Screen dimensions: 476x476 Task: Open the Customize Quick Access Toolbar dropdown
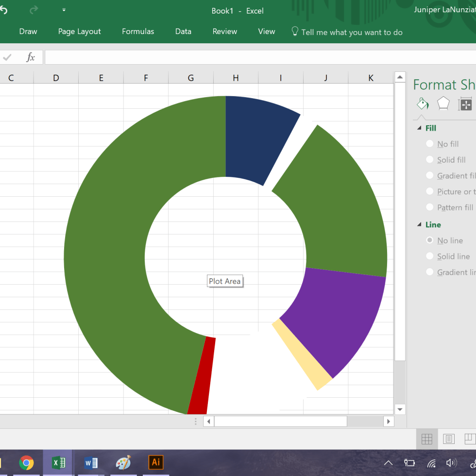click(64, 10)
